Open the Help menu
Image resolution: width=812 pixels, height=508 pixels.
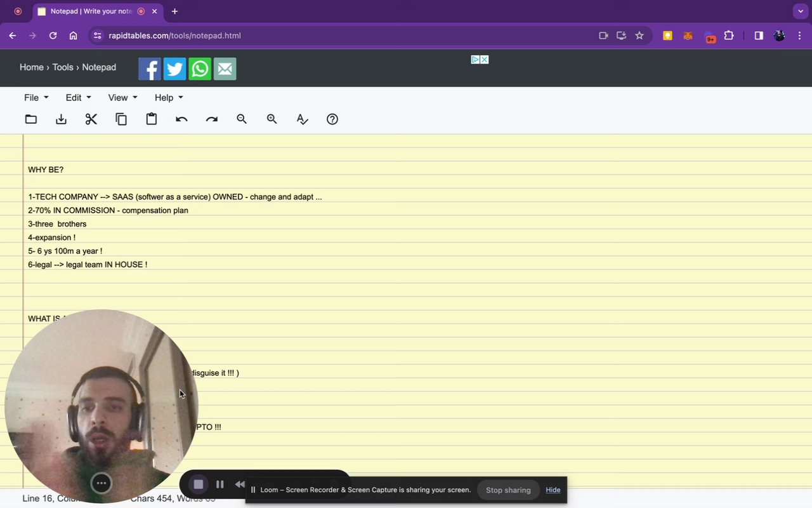click(169, 97)
